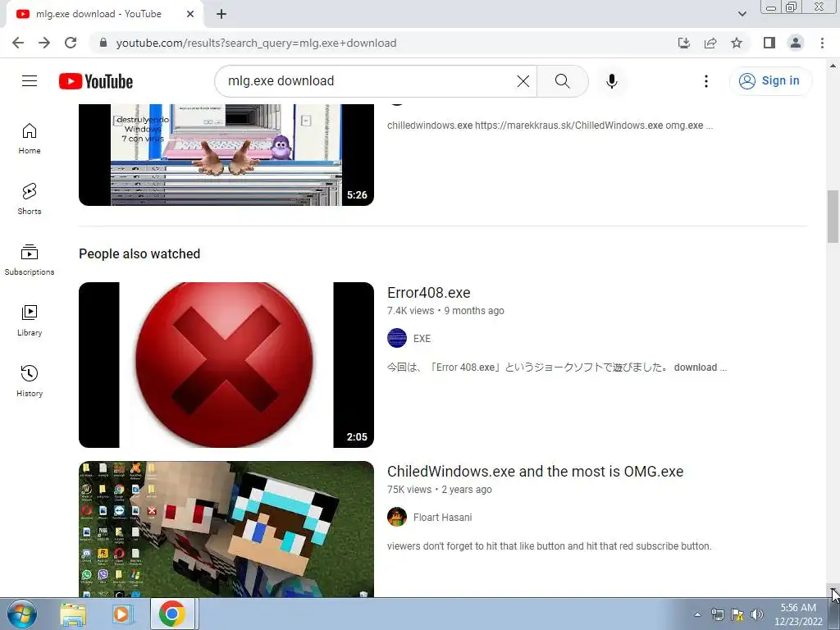Toggle the Chrome side panel
The image size is (840, 630).
coord(769,43)
